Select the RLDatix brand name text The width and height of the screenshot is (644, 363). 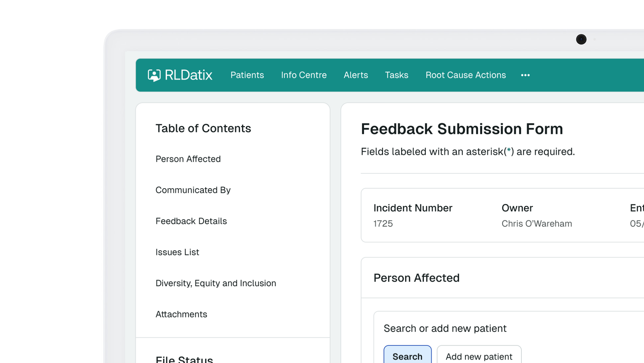tap(189, 75)
